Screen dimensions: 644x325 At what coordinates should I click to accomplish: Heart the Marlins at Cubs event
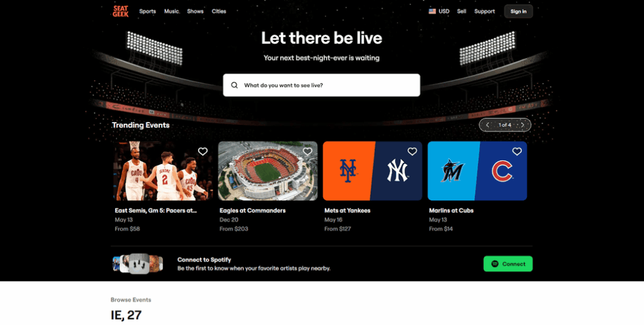517,151
